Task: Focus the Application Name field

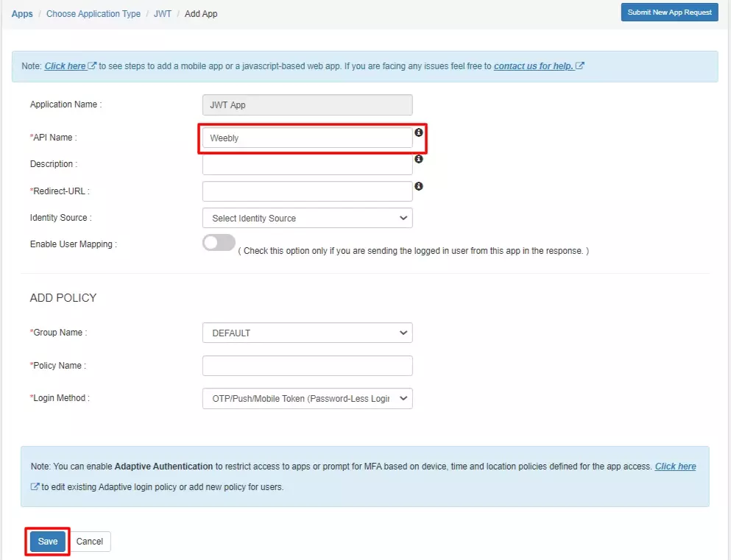Action: 307,104
